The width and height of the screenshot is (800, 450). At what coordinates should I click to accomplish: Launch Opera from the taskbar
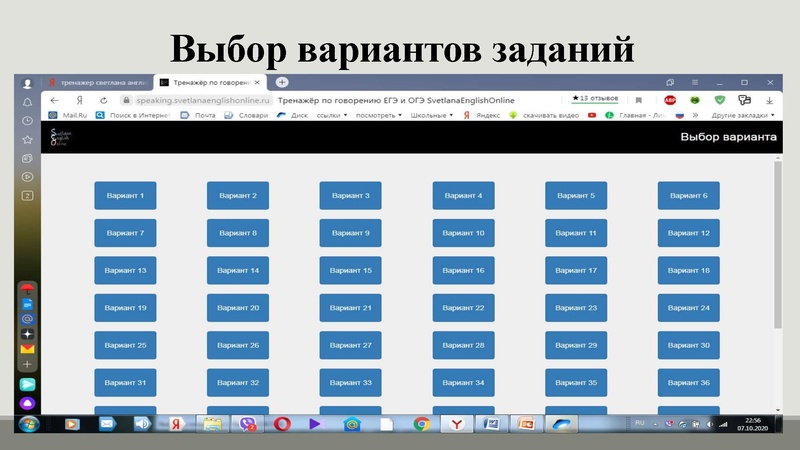282,424
